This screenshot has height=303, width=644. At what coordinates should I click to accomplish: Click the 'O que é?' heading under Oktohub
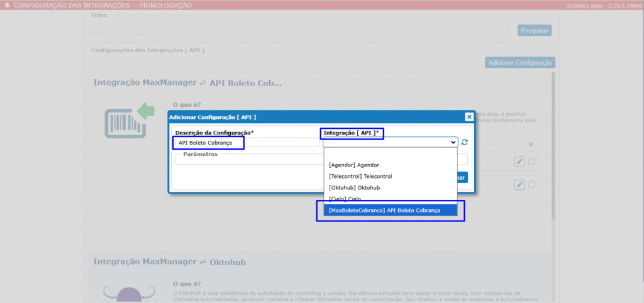(187, 284)
